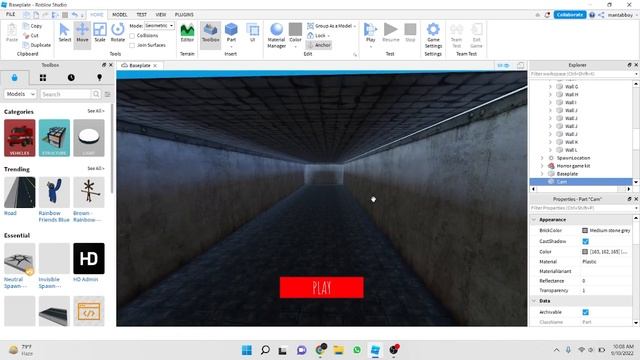This screenshot has width=640, height=360.
Task: Cut the selected object
Action: 31,36
